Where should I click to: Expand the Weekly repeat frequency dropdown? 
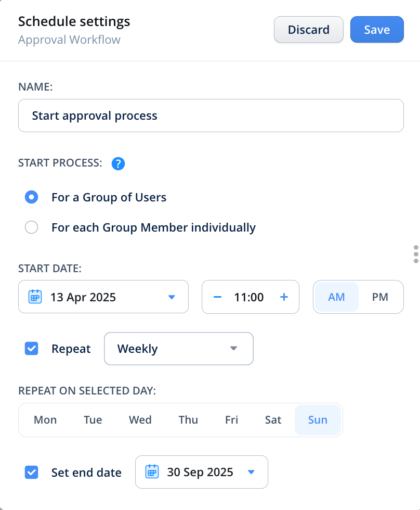179,349
